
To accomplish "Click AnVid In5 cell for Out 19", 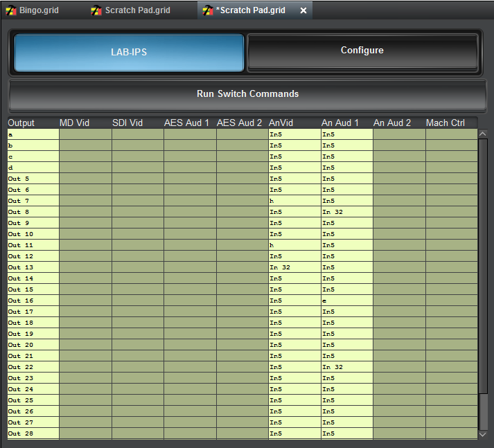I will coord(294,334).
